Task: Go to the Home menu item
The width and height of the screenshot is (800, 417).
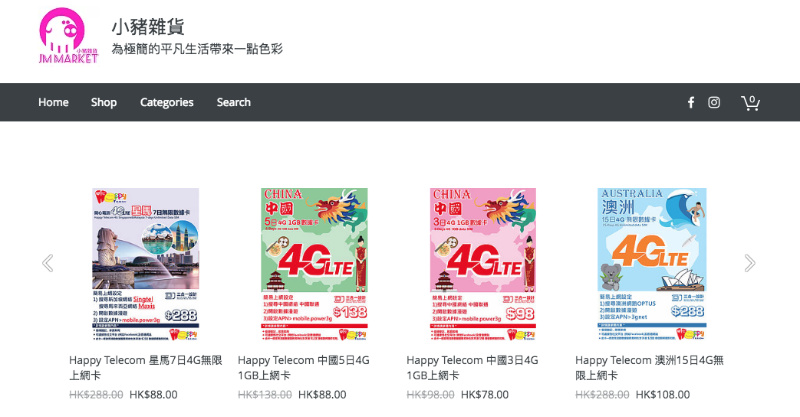Action: [x=53, y=102]
